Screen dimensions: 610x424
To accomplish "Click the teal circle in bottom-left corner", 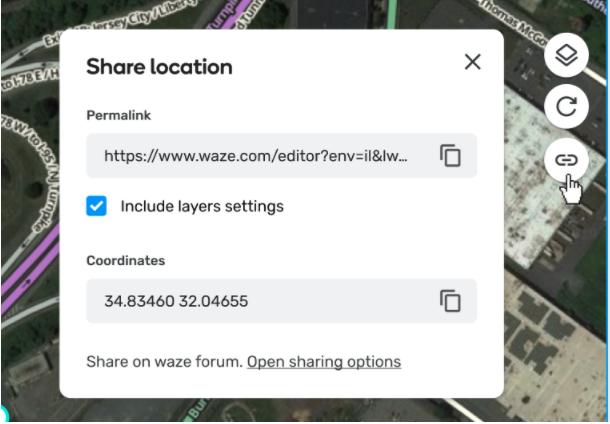I will [3, 414].
